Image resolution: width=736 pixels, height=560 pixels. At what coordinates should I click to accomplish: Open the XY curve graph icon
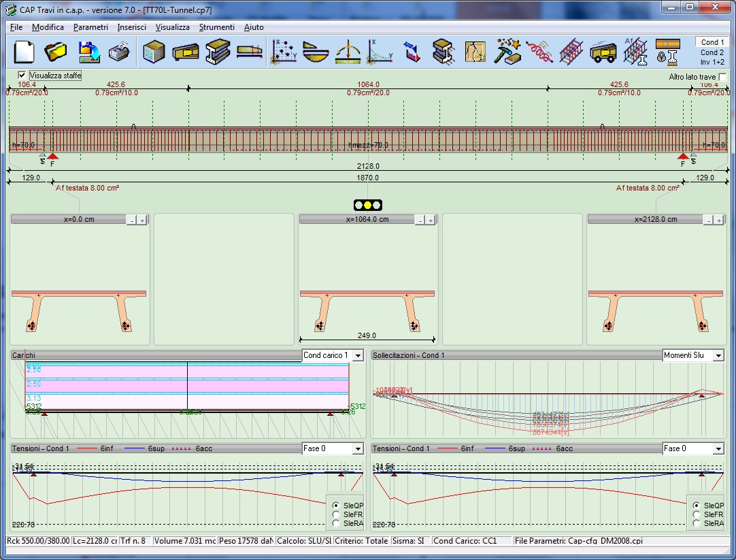click(x=380, y=52)
